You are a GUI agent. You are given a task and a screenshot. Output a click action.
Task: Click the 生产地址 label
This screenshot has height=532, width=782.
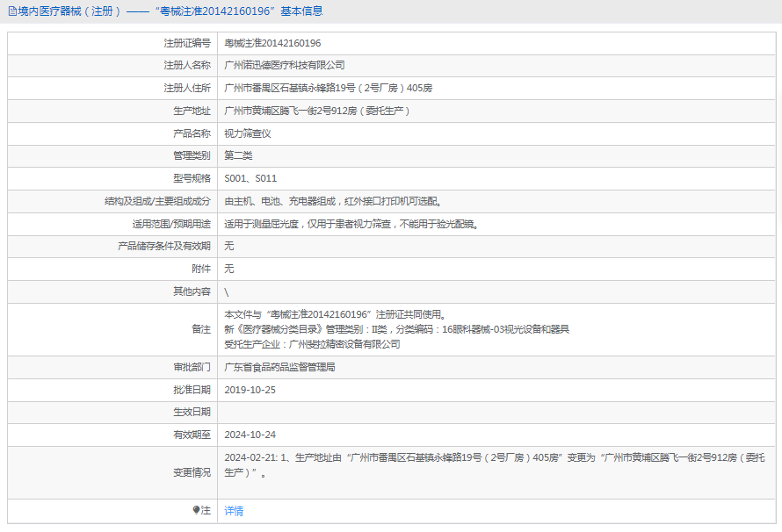pyautogui.click(x=192, y=111)
